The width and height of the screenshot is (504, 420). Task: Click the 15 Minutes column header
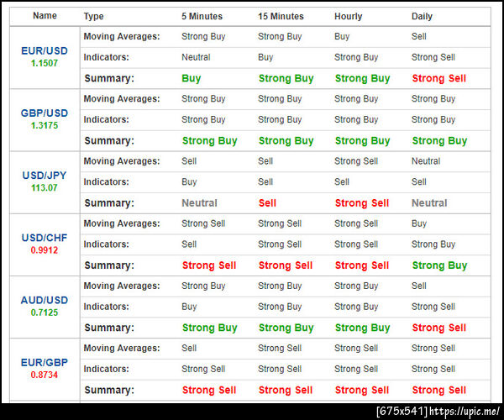[281, 17]
